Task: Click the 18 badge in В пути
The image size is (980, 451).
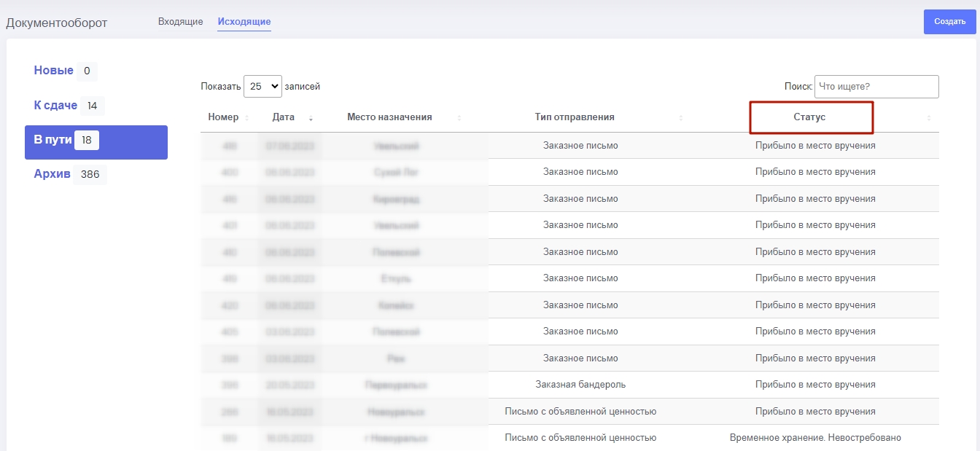Action: (87, 141)
